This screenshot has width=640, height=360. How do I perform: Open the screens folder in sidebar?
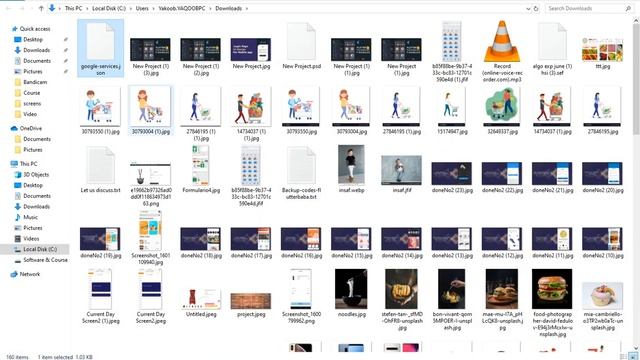point(32,103)
